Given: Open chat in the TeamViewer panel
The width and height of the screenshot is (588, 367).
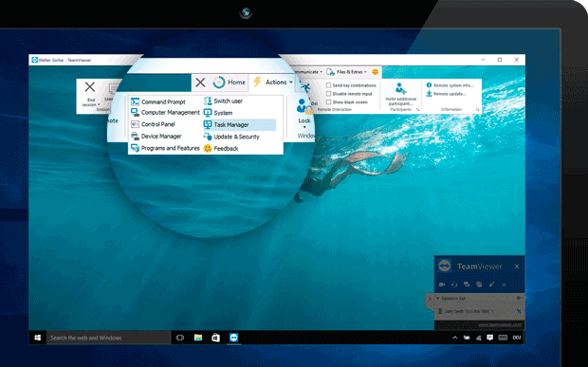Looking at the screenshot, I should pyautogui.click(x=467, y=284).
